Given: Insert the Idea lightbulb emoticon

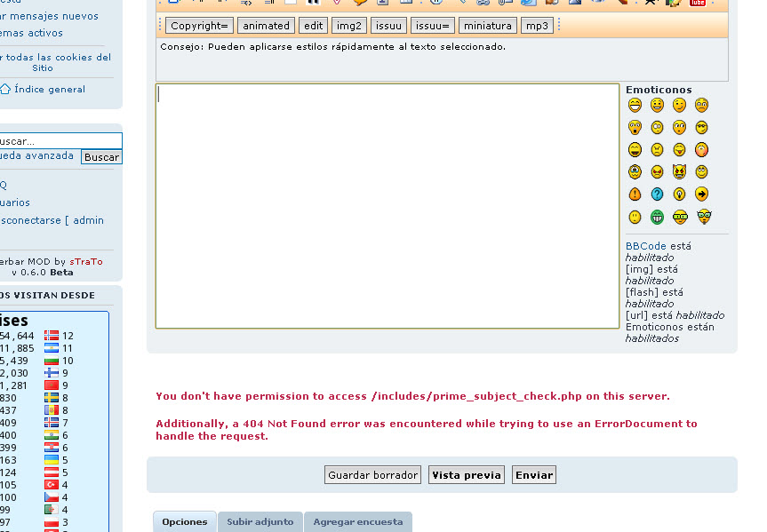Looking at the screenshot, I should pos(679,194).
